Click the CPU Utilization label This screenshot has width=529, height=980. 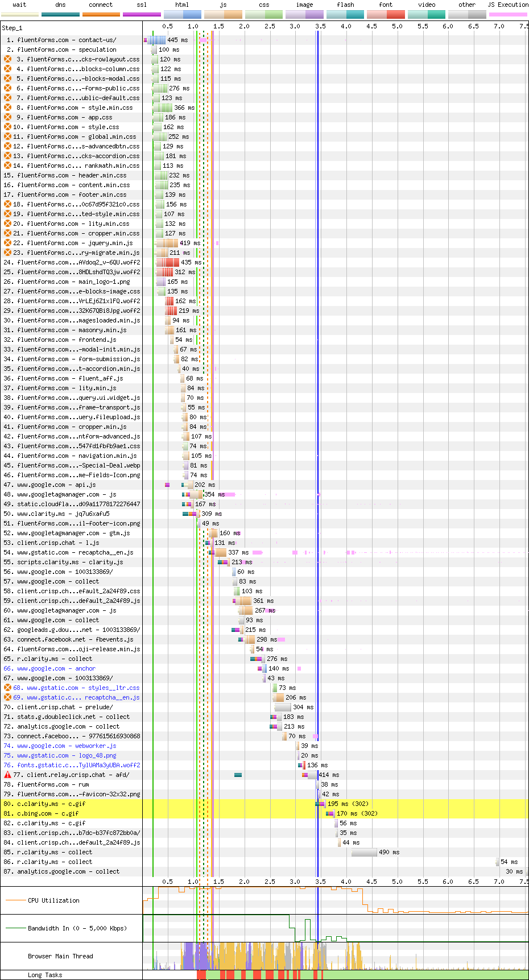click(x=53, y=900)
